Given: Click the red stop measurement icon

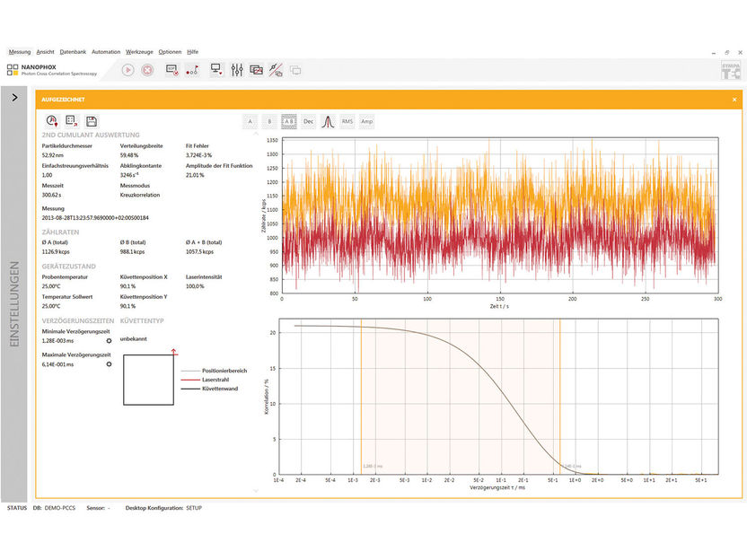Looking at the screenshot, I should tap(147, 69).
